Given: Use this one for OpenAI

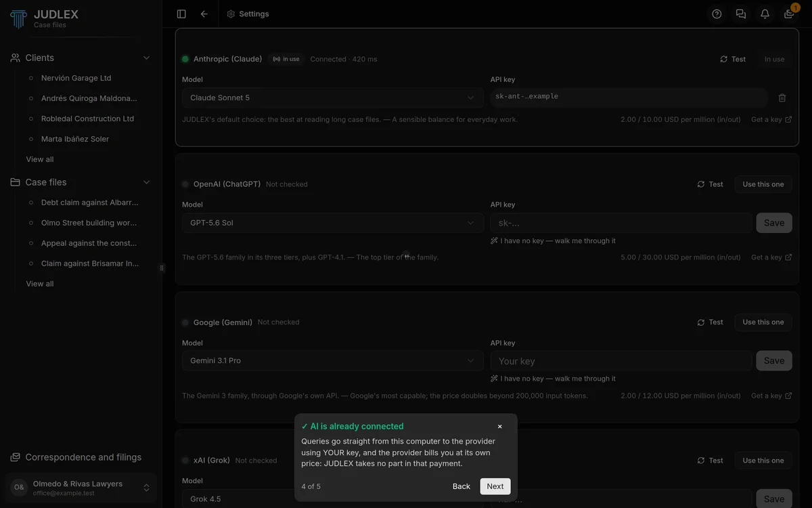Looking at the screenshot, I should click(x=763, y=184).
